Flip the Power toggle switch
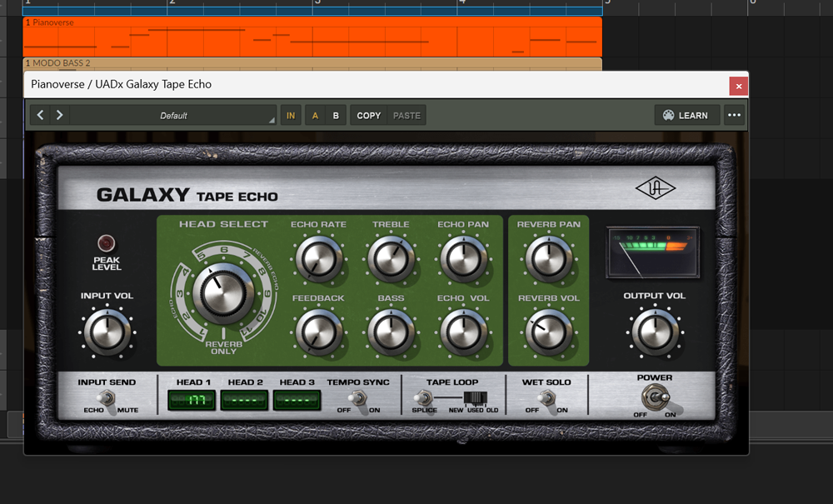 [661, 398]
